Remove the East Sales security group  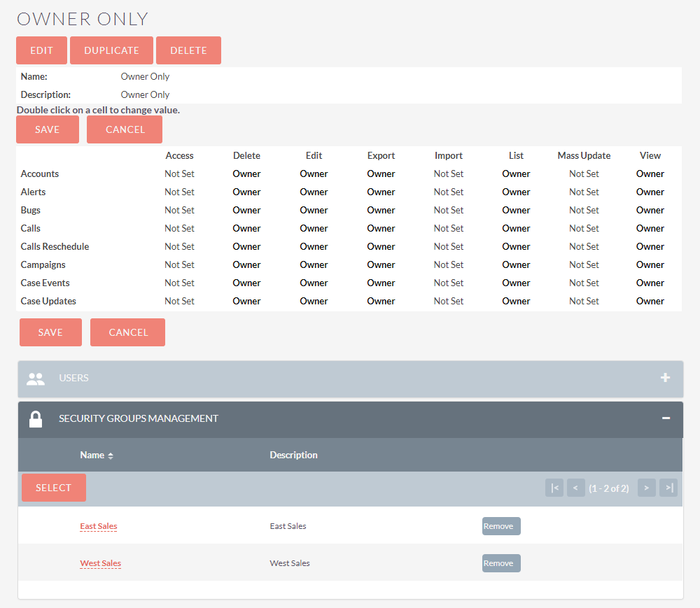pos(500,526)
